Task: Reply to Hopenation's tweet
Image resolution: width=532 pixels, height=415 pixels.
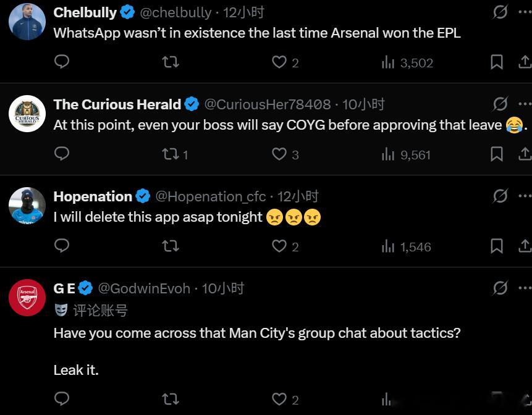Action: [x=62, y=246]
